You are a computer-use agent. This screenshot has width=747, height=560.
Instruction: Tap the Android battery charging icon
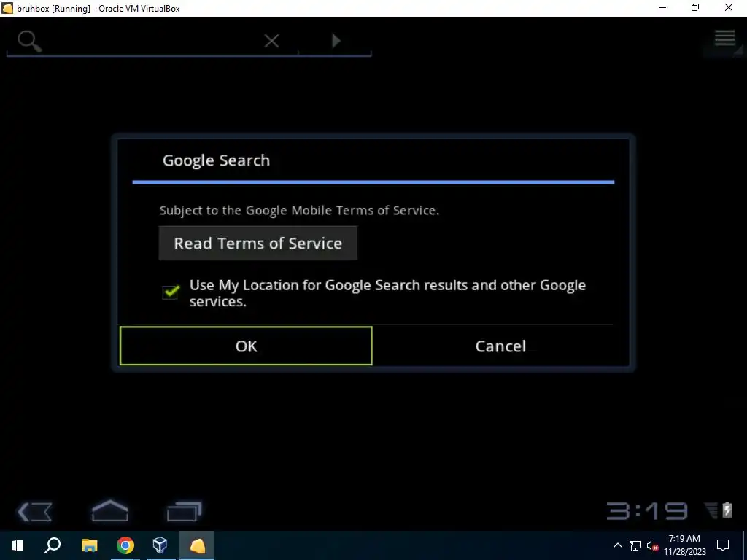pyautogui.click(x=727, y=510)
